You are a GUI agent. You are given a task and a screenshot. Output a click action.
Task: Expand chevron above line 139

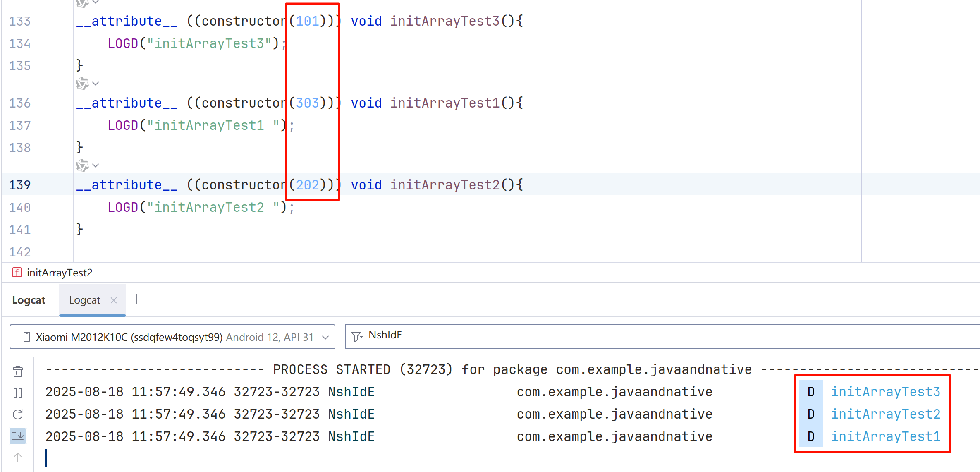96,165
